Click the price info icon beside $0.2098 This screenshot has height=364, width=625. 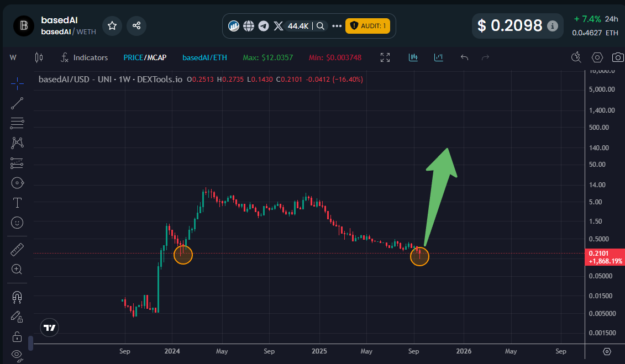click(553, 26)
